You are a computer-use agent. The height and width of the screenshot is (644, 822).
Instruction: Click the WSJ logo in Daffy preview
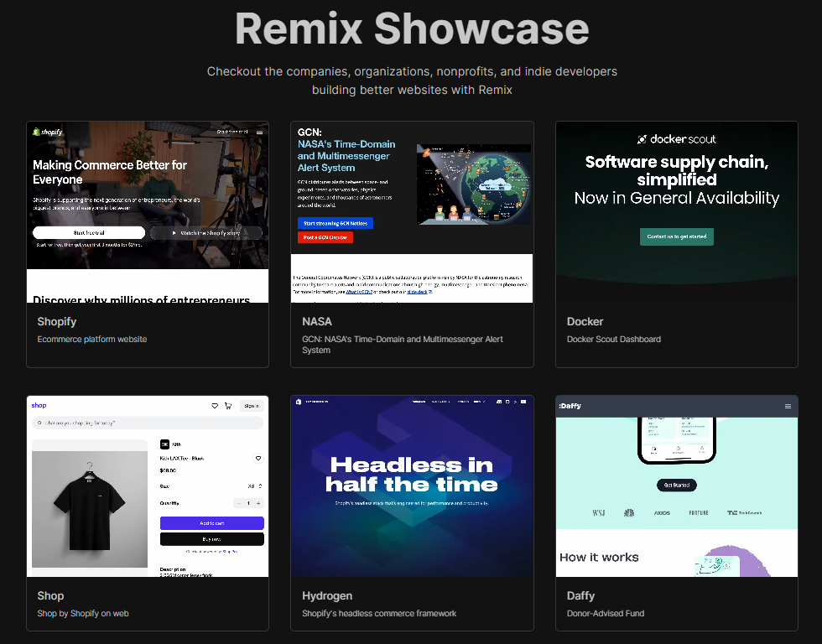click(599, 513)
